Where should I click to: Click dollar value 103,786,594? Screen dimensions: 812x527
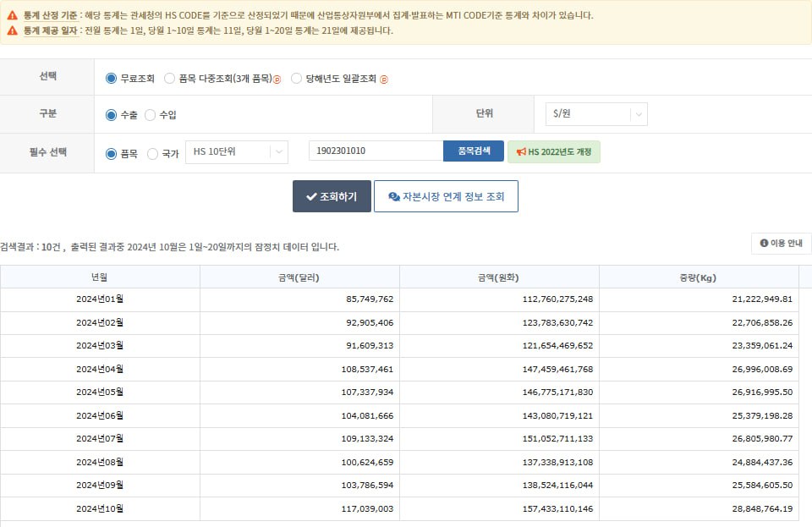(x=367, y=485)
